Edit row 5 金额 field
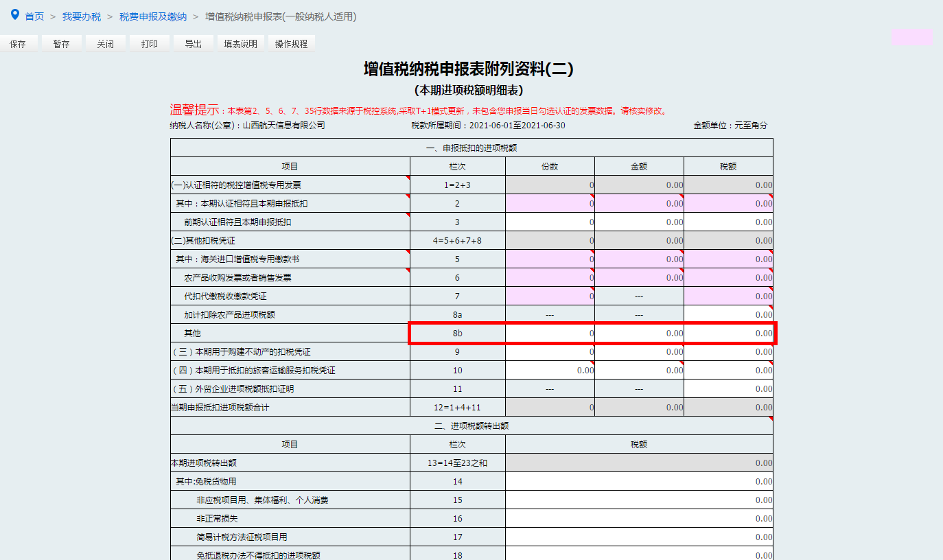 640,259
